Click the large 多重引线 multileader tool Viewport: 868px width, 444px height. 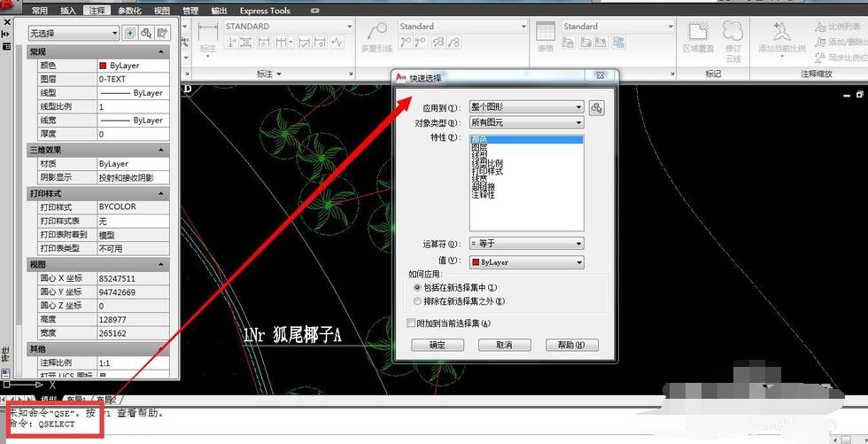click(377, 37)
